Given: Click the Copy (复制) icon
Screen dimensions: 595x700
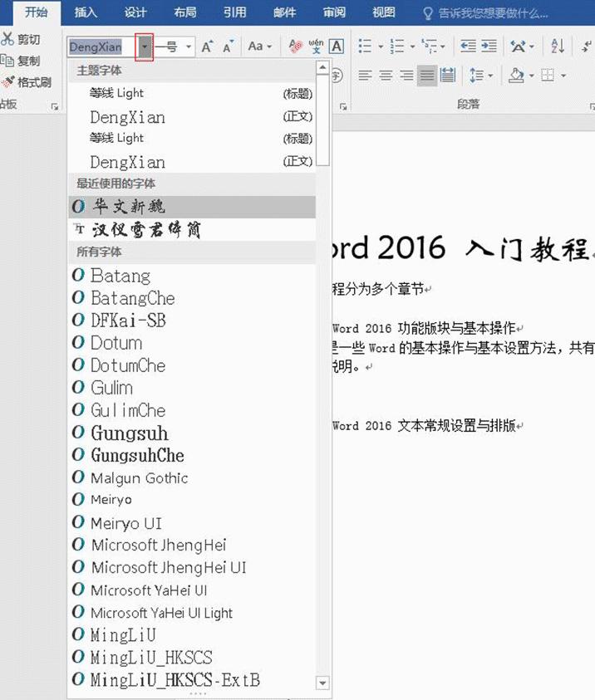Looking at the screenshot, I should [7, 61].
